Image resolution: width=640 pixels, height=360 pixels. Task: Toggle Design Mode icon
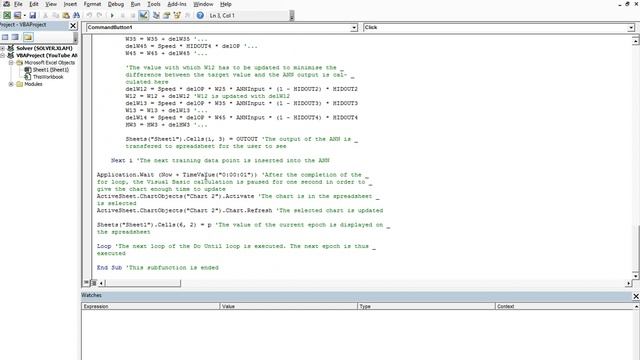143,16
